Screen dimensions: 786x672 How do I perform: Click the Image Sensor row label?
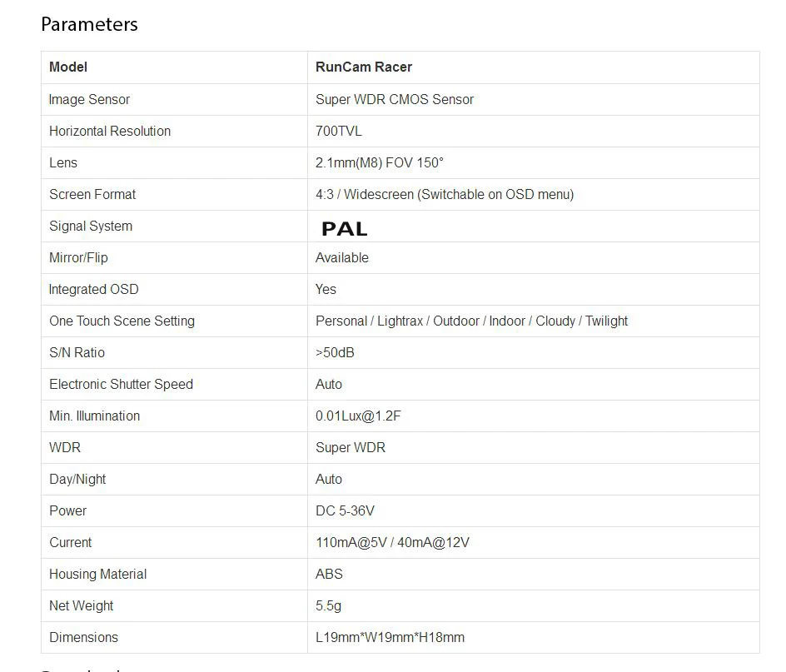coord(89,99)
